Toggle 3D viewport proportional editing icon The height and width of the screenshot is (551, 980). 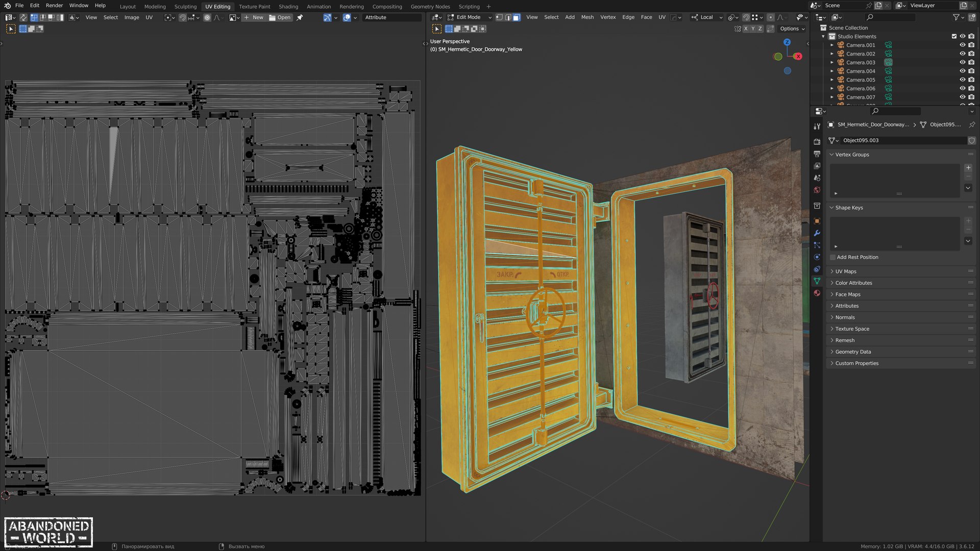(771, 17)
